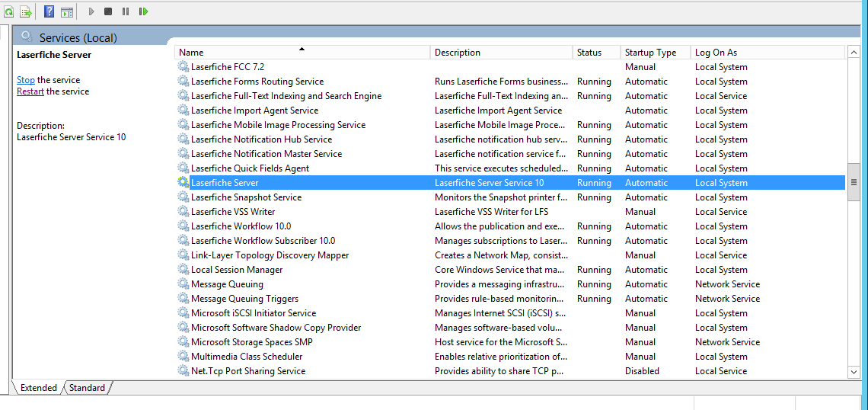Image resolution: width=868 pixels, height=410 pixels.
Task: Click the Stop Service square button
Action: tap(108, 11)
